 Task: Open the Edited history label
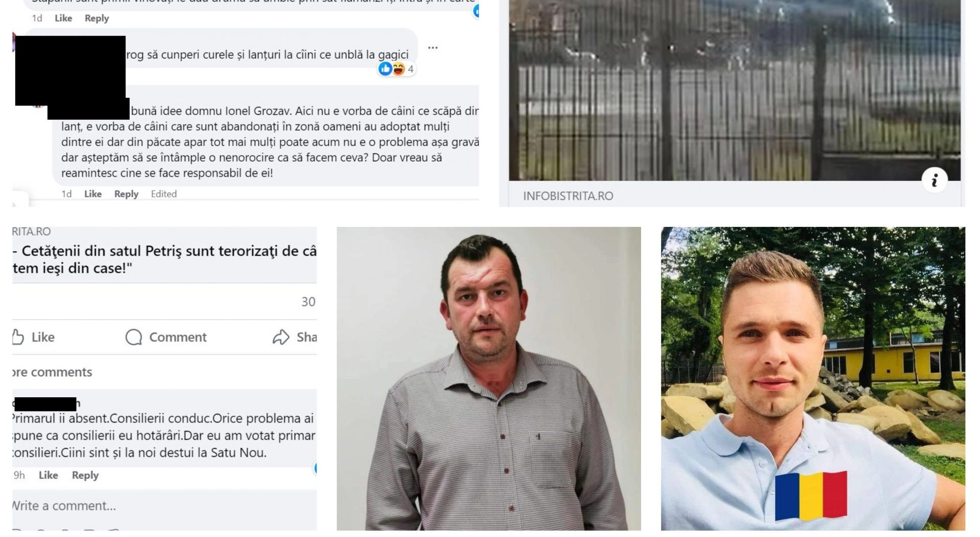pos(164,194)
